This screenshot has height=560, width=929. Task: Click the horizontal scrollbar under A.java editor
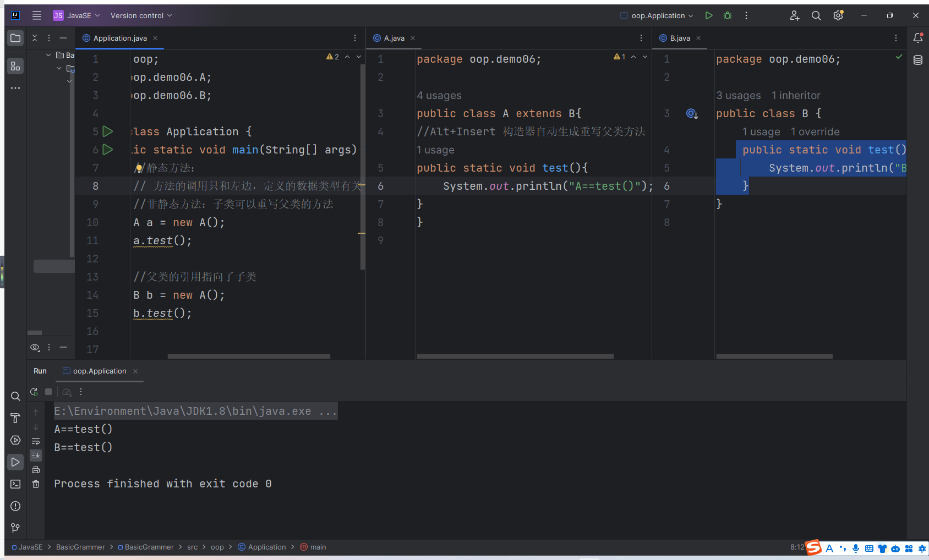tap(515, 356)
